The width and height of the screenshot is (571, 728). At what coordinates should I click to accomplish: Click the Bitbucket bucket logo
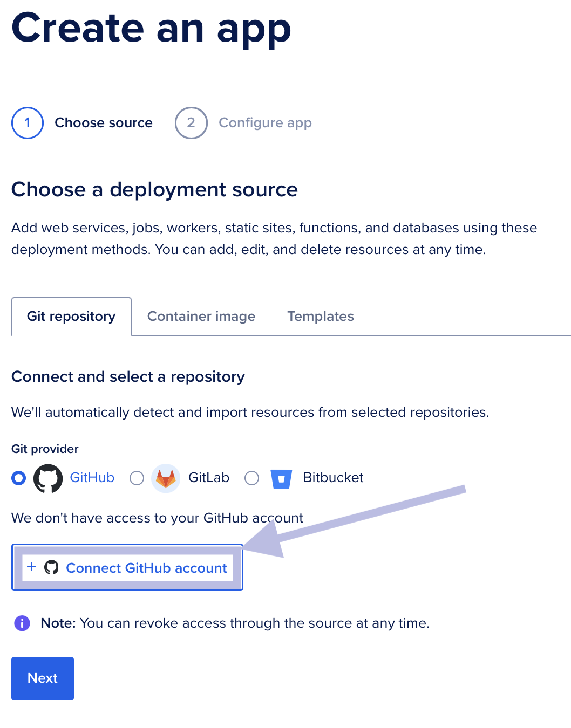[x=281, y=479]
